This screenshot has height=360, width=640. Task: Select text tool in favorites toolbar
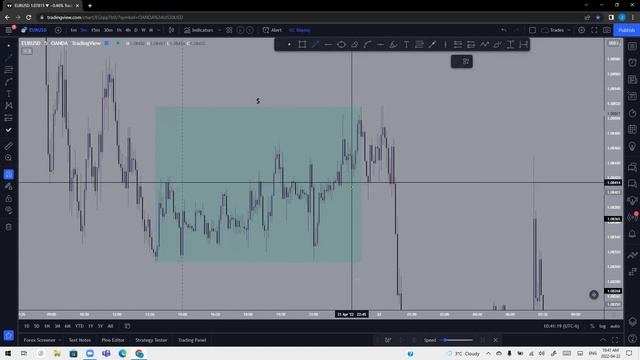click(407, 44)
